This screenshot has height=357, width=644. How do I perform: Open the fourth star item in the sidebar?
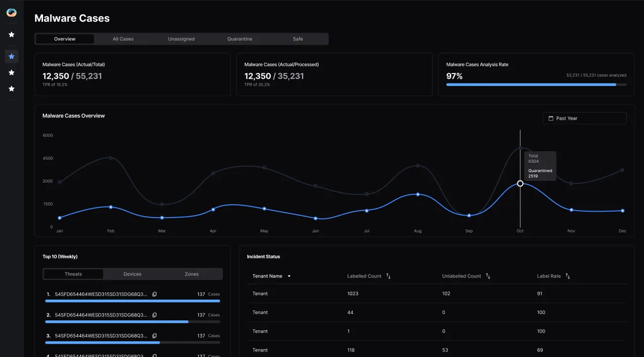coord(11,89)
